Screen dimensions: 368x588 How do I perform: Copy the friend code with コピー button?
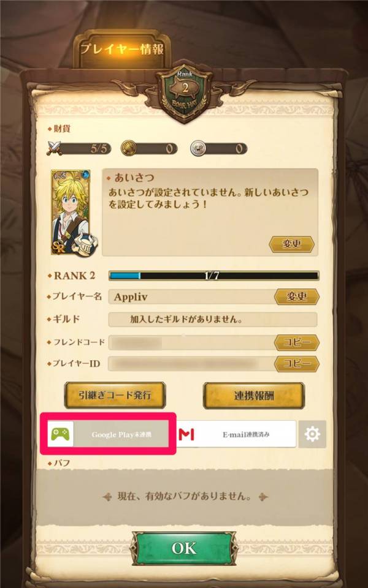point(297,342)
